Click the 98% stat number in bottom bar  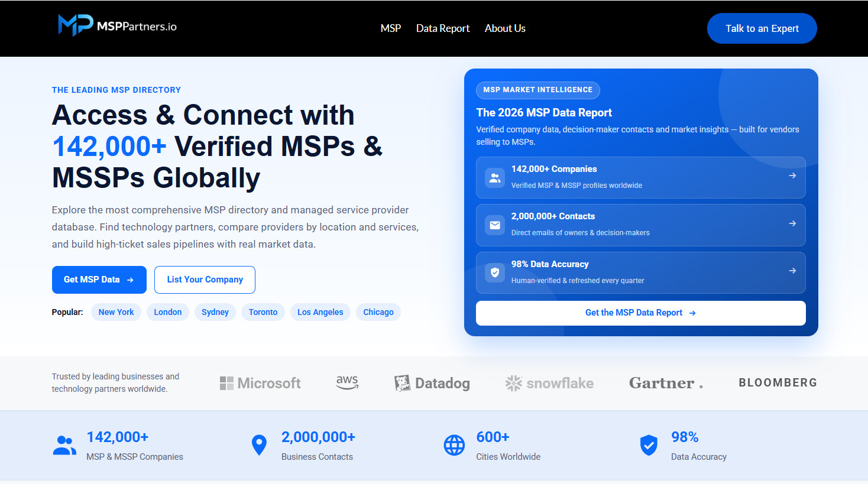coord(685,437)
